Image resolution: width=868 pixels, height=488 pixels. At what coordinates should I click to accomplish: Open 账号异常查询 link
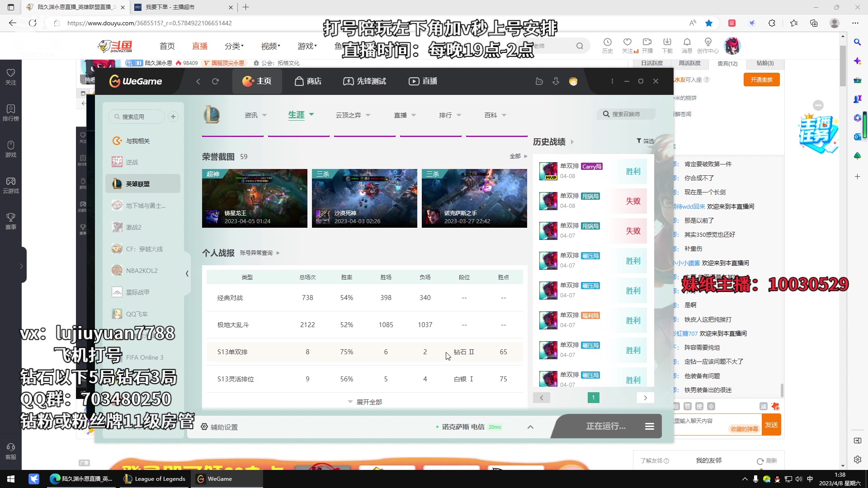coord(259,253)
